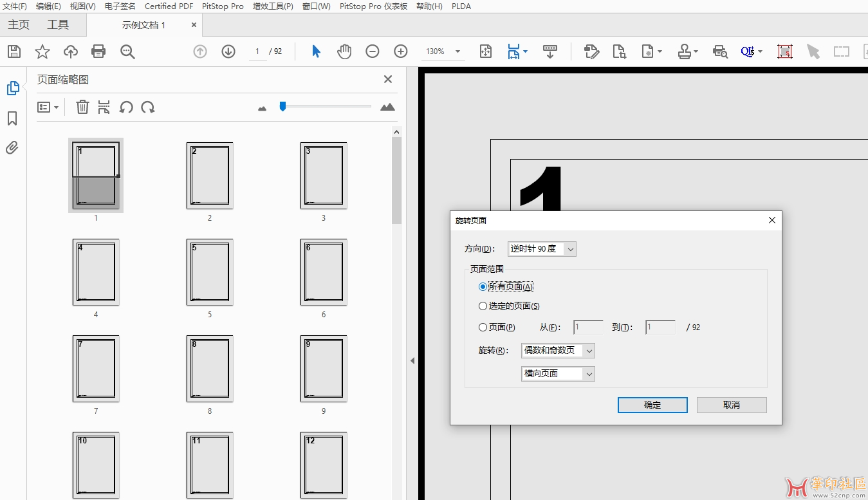Click the small mountain thumbnail-size icon
The height and width of the screenshot is (500, 868).
click(262, 109)
